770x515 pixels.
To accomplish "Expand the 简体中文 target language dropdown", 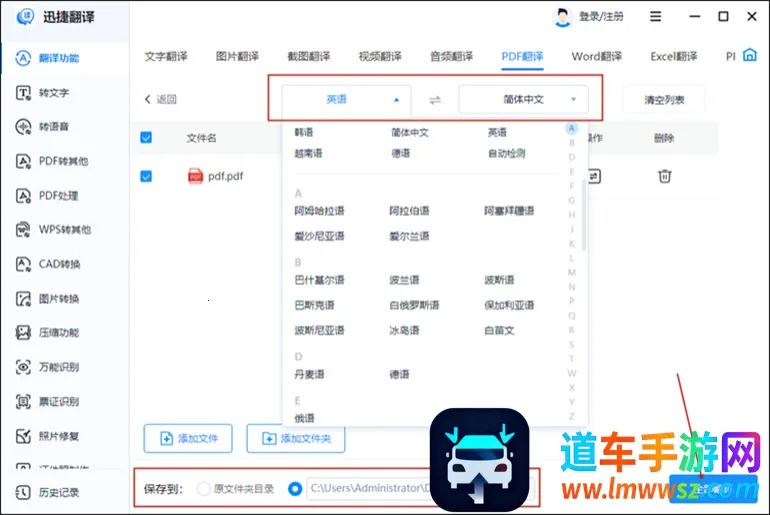I will [x=523, y=100].
